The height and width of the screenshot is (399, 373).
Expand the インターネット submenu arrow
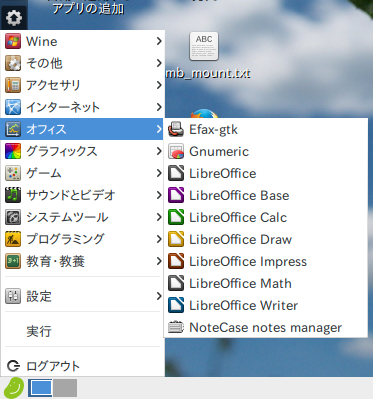pos(159,107)
